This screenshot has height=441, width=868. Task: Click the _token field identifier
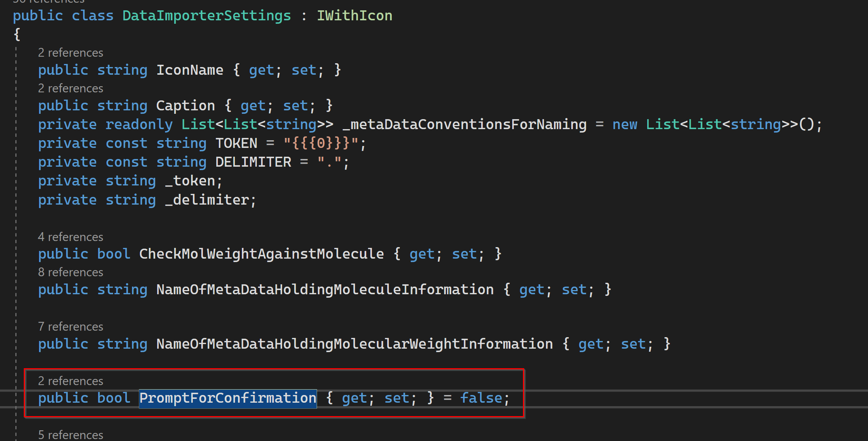click(190, 181)
